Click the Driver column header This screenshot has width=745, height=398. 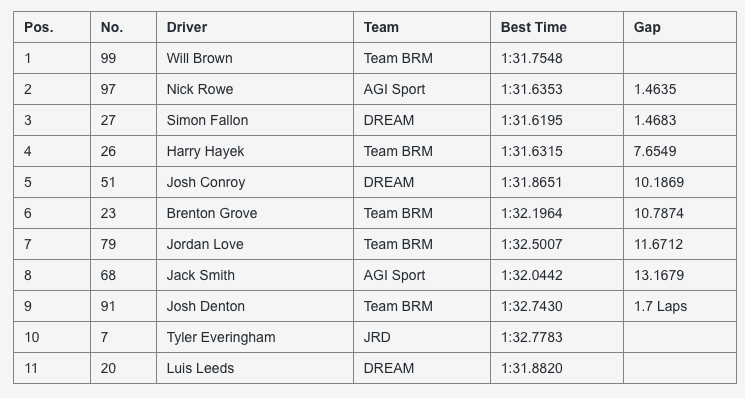point(255,27)
